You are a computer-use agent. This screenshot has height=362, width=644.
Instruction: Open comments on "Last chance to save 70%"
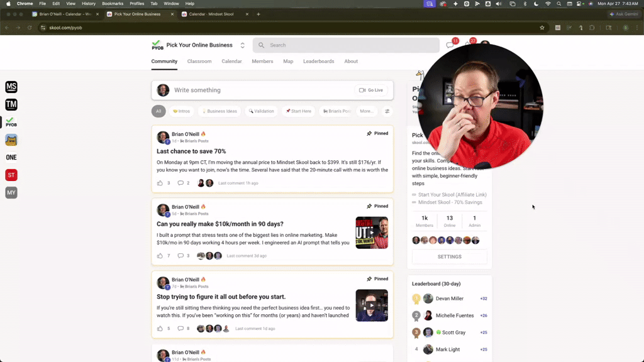(180, 183)
